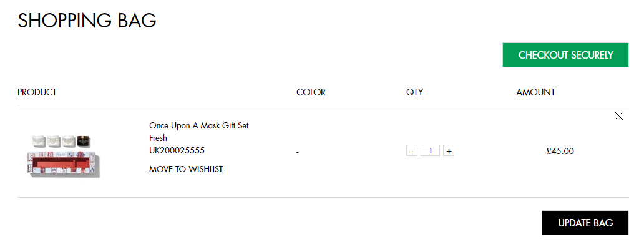Click the leftmost white jar in product image
The image size is (644, 242).
[39, 142]
